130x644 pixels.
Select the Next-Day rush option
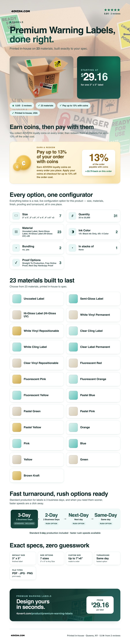tap(79, 519)
